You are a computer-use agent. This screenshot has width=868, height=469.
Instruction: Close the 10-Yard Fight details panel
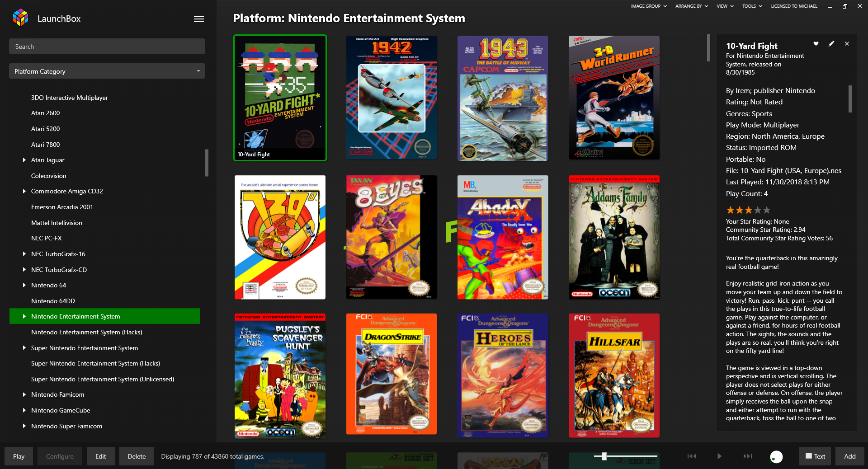pos(847,44)
